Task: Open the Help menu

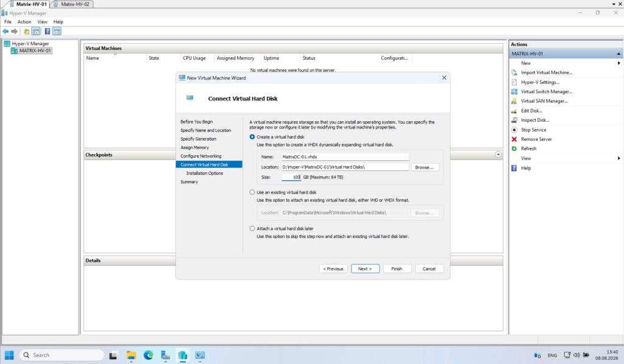Action: [x=58, y=22]
